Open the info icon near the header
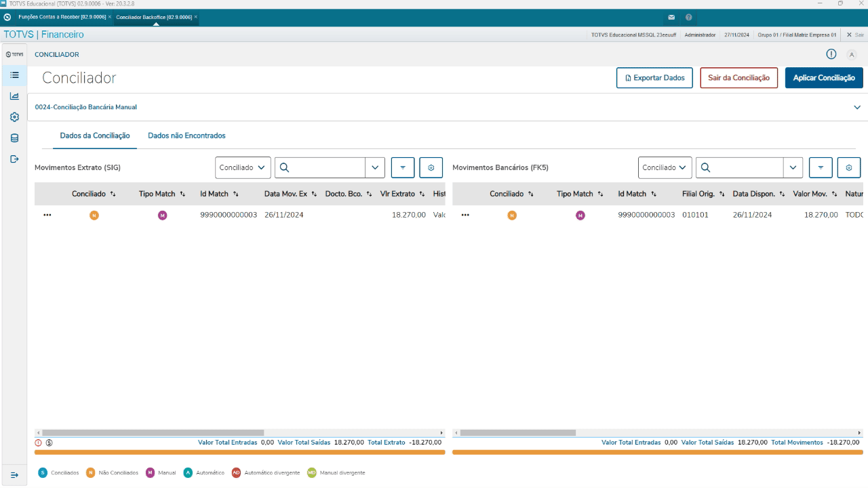The image size is (868, 488). click(x=831, y=54)
